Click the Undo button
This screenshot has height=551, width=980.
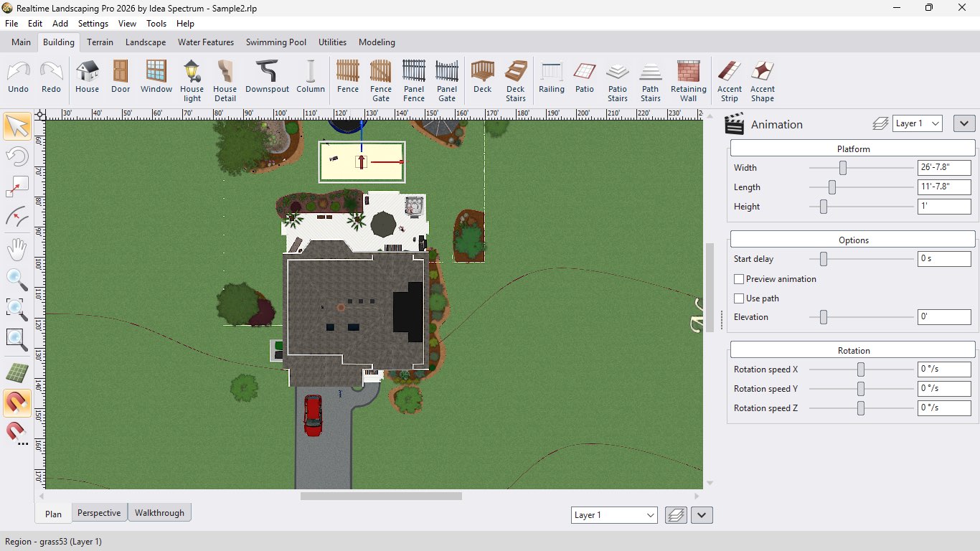click(18, 77)
